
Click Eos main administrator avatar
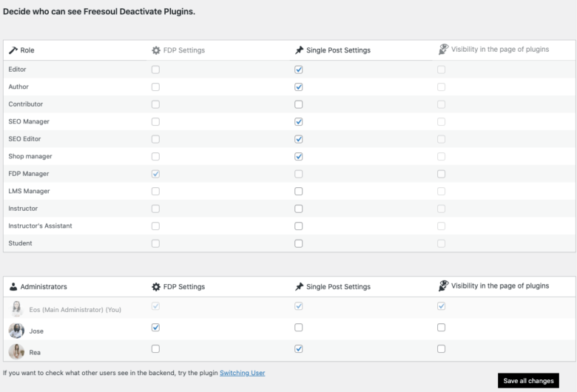(16, 308)
